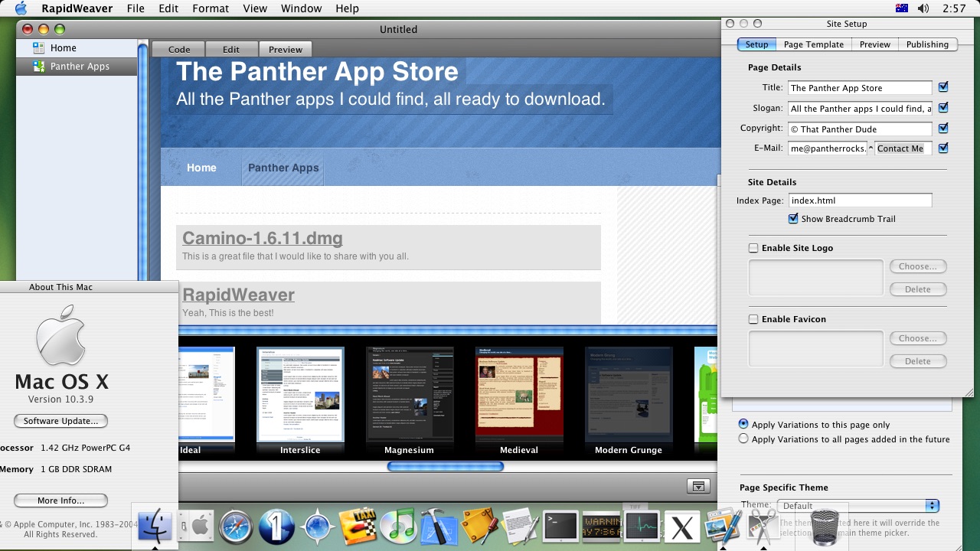Choose the Interslice theme thumbnail

point(300,396)
